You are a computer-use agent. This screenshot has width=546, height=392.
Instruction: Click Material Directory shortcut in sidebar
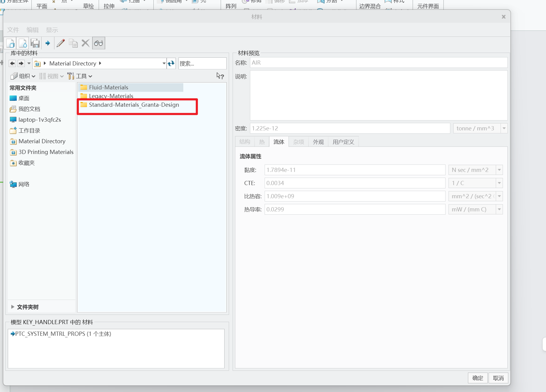click(38, 141)
